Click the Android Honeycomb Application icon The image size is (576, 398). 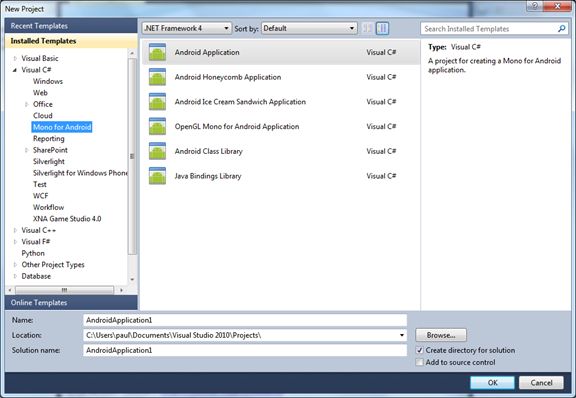[157, 77]
